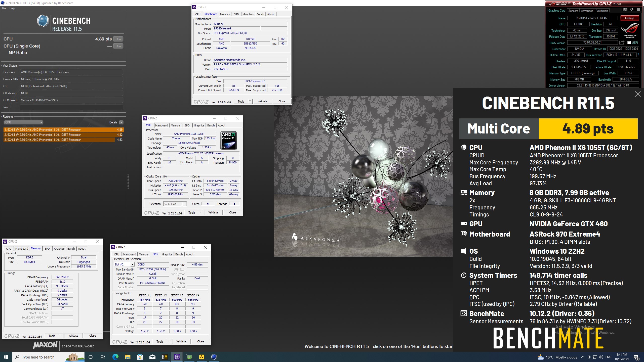Image resolution: width=644 pixels, height=362 pixels.
Task: Click the Cortana circle icon
Action: pyautogui.click(x=91, y=357)
